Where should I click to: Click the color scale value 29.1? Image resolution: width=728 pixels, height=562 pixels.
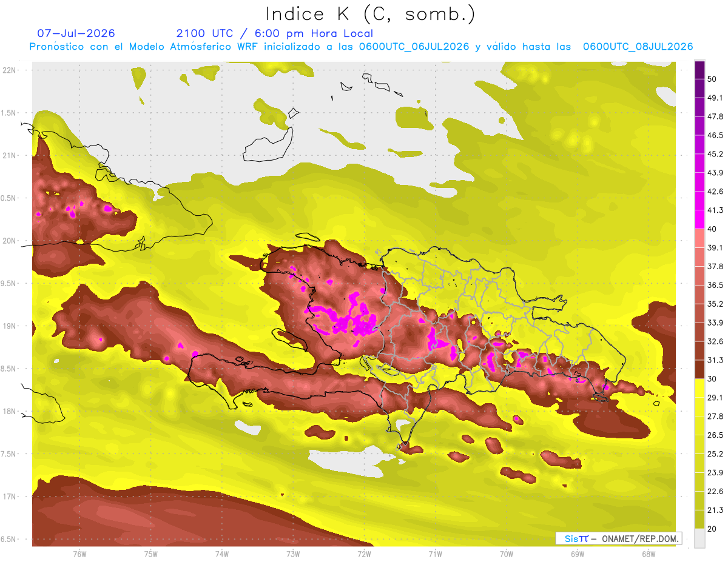[715, 397]
